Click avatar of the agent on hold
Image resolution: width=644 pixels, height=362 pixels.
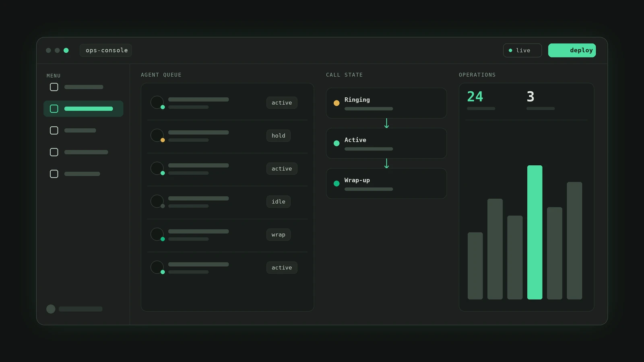tap(157, 135)
